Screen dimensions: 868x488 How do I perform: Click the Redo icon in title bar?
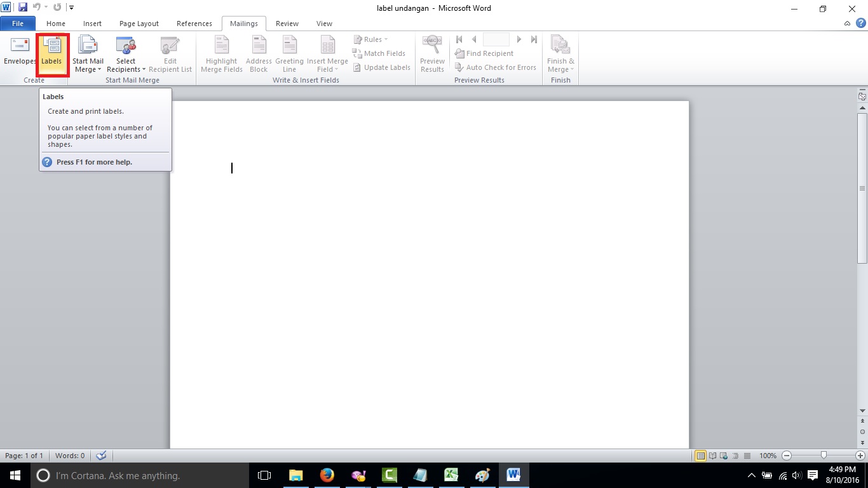[x=57, y=8]
